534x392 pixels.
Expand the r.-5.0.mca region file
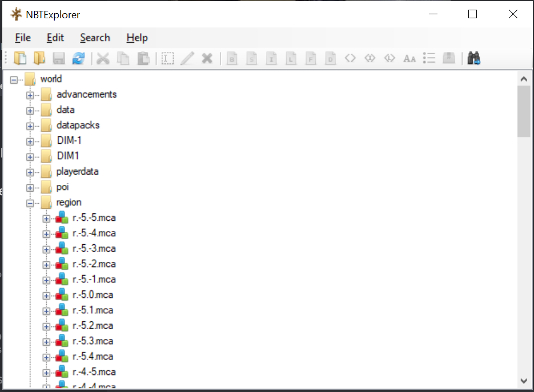tap(46, 296)
